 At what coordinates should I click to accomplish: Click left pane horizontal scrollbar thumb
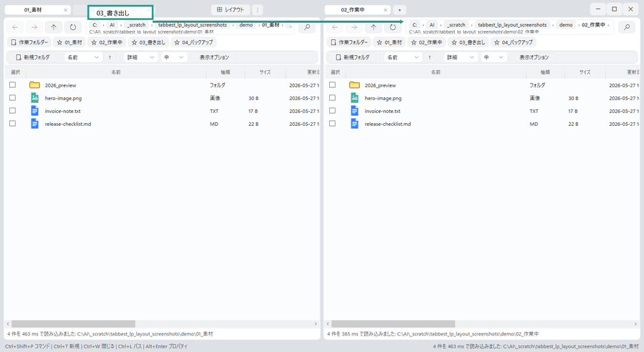(73, 324)
